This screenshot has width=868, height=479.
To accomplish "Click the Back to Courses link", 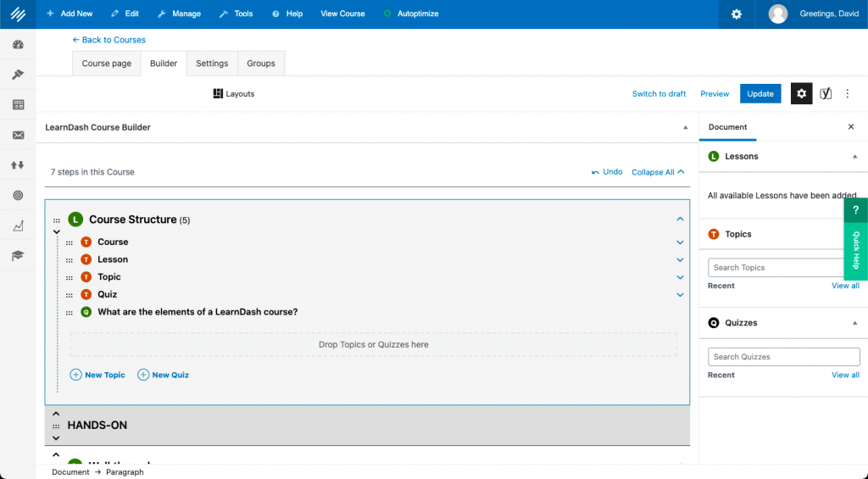I will [x=108, y=40].
